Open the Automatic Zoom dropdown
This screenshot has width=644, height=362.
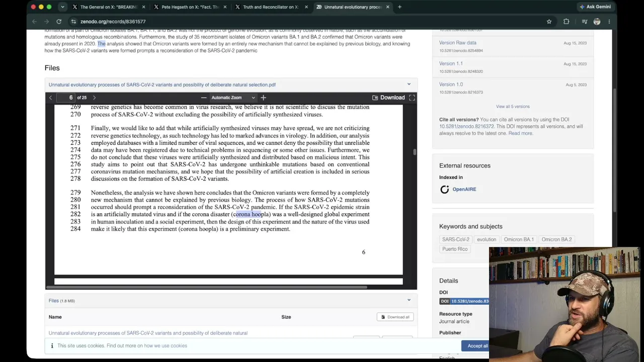click(233, 98)
